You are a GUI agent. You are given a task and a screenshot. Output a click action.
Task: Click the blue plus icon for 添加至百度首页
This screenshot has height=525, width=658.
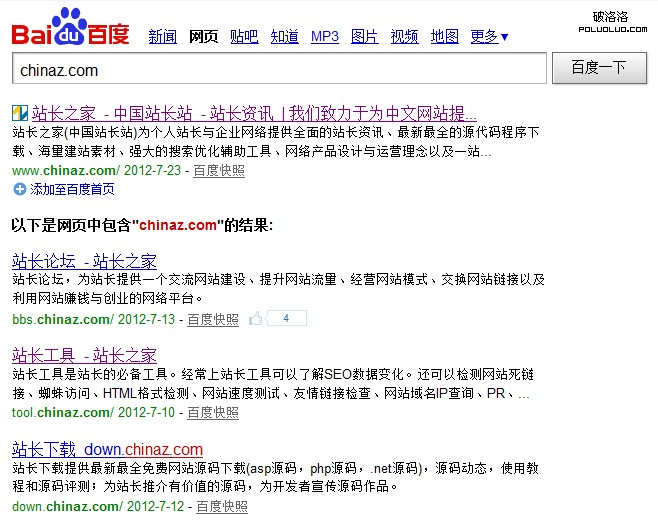tap(19, 189)
